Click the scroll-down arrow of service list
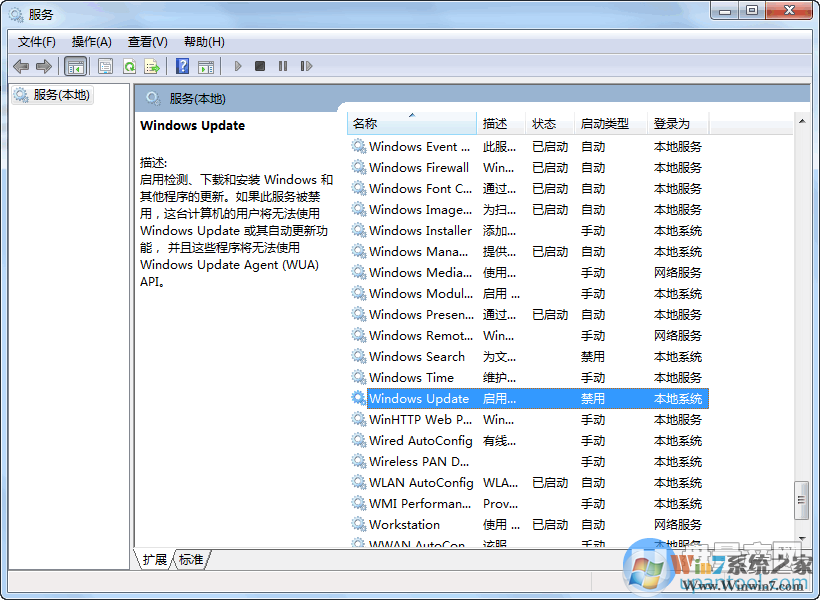Screen dimensions: 820x600 (802, 539)
